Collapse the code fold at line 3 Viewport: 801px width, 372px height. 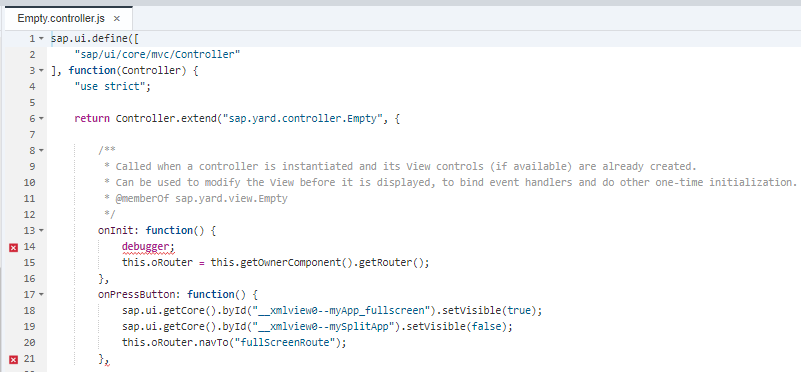click(x=41, y=71)
